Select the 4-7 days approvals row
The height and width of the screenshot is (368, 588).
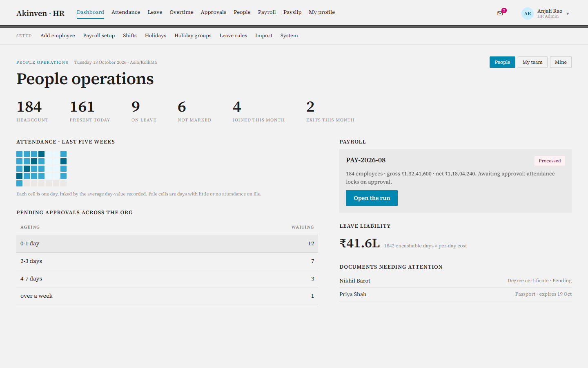(167, 279)
